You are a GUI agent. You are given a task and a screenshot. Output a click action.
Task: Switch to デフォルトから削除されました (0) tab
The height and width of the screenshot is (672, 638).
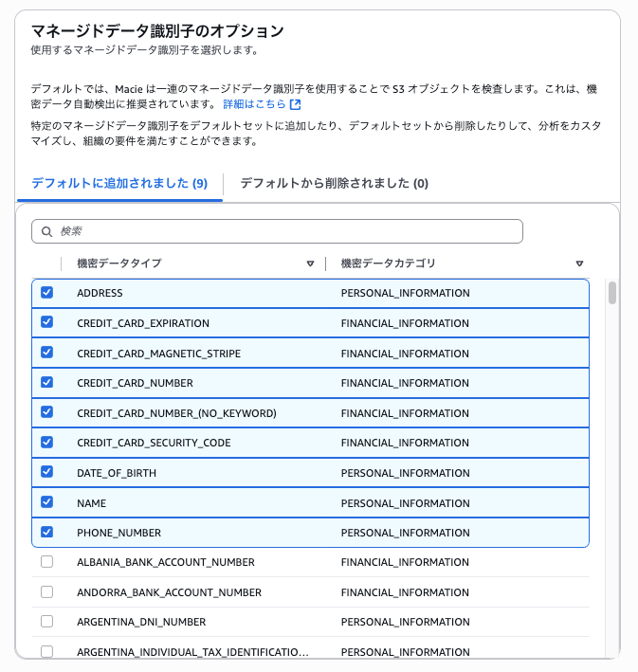pyautogui.click(x=334, y=183)
